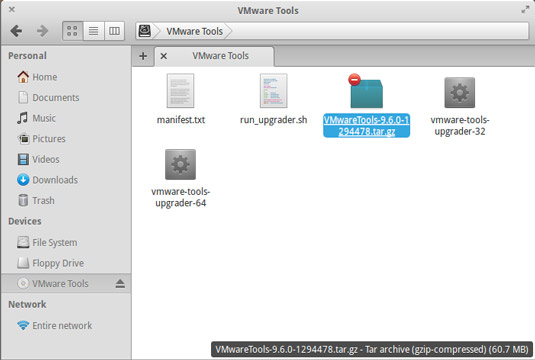Click the vmware-tools-upgrader-64 label

click(180, 197)
